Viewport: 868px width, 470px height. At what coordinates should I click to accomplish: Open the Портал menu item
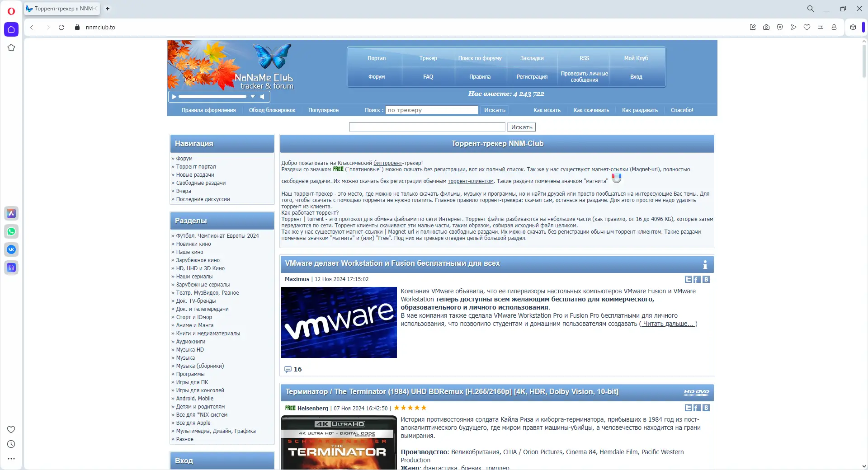[x=377, y=58]
